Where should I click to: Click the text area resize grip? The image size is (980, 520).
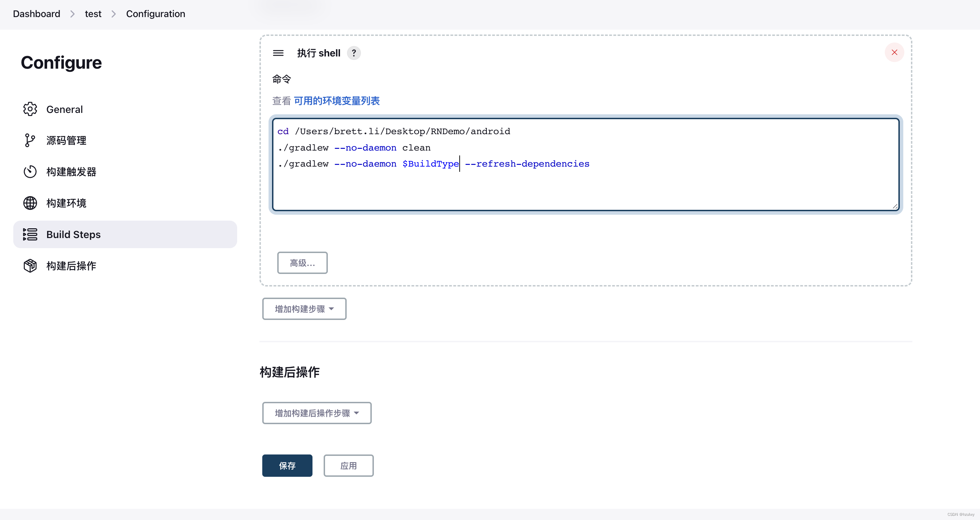[895, 206]
